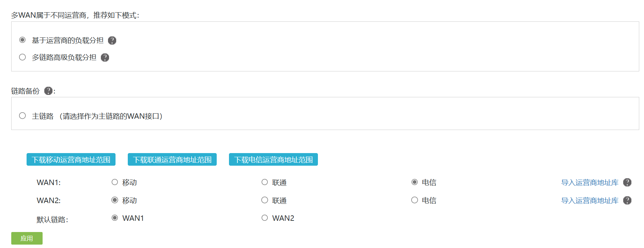Choose WAN1 as the 默认链路
This screenshot has width=644, height=248.
(x=115, y=218)
